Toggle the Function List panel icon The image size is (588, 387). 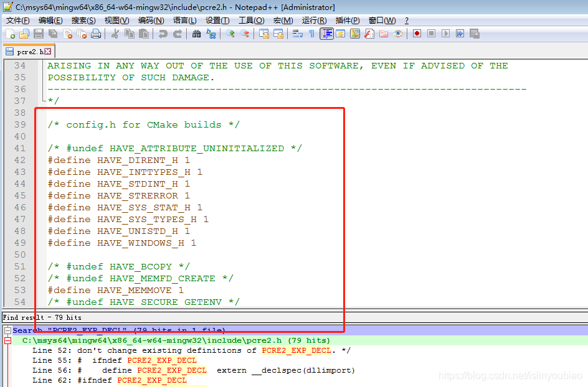pos(369,34)
